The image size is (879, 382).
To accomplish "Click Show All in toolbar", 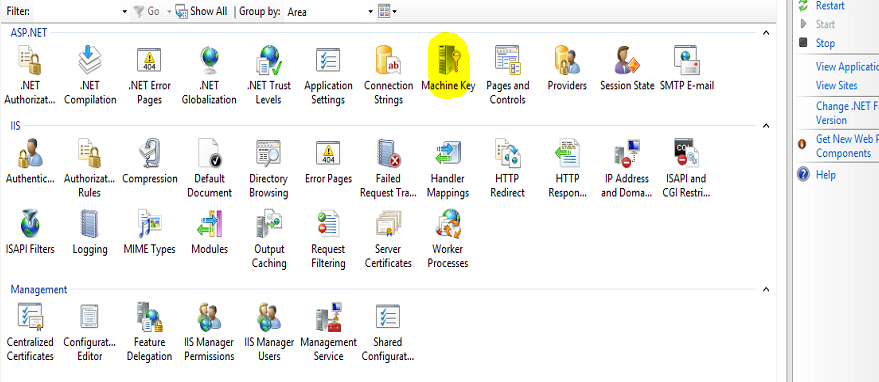I will coord(201,11).
